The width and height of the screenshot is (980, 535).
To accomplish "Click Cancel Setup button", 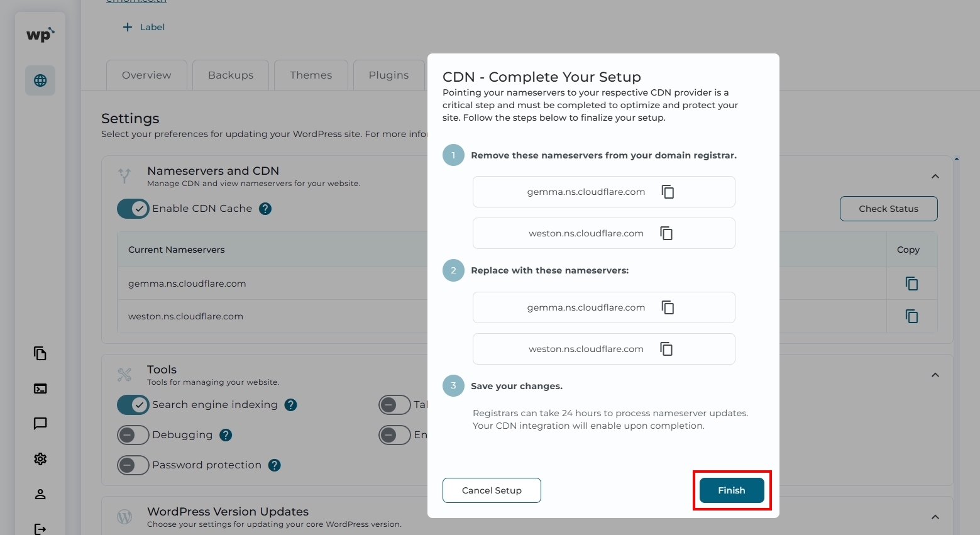I will pos(492,490).
